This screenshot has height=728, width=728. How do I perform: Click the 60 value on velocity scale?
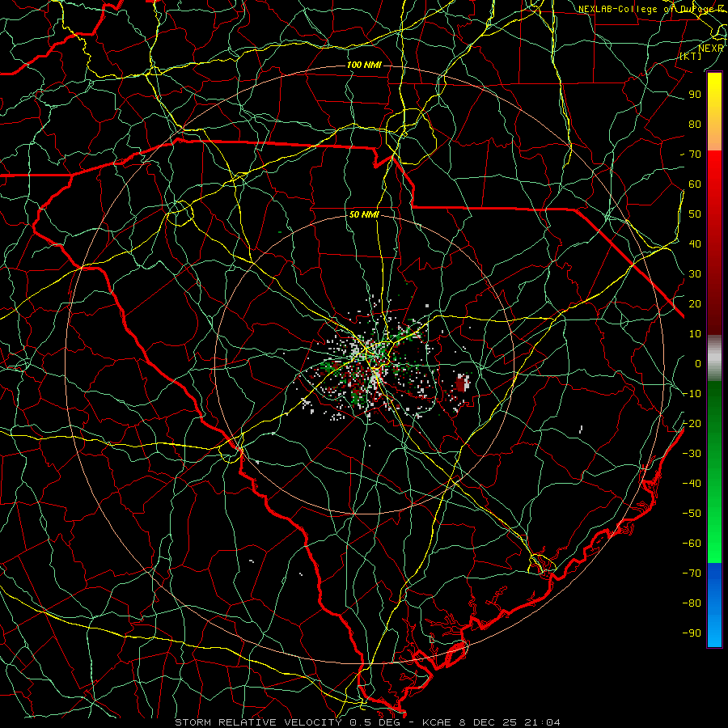695,184
